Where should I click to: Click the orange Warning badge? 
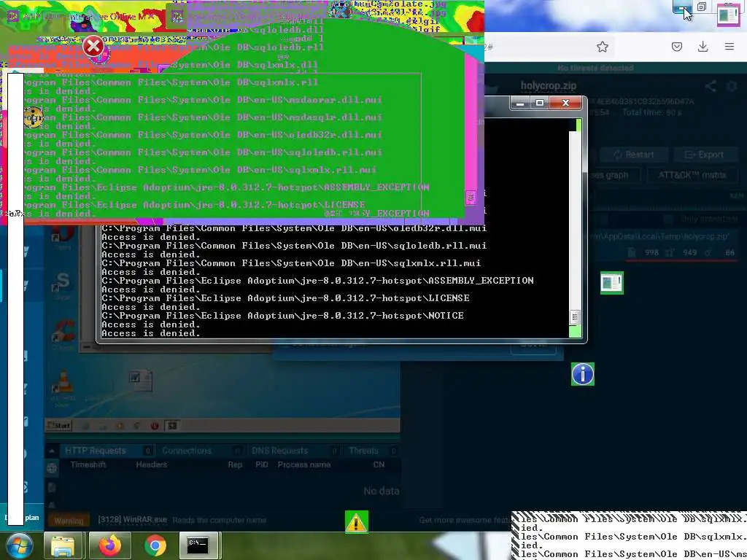tap(69, 521)
